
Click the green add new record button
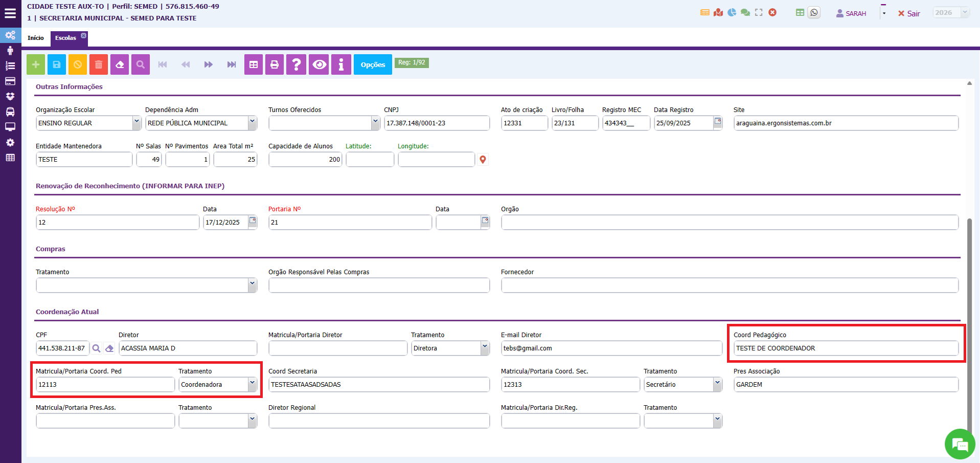36,64
